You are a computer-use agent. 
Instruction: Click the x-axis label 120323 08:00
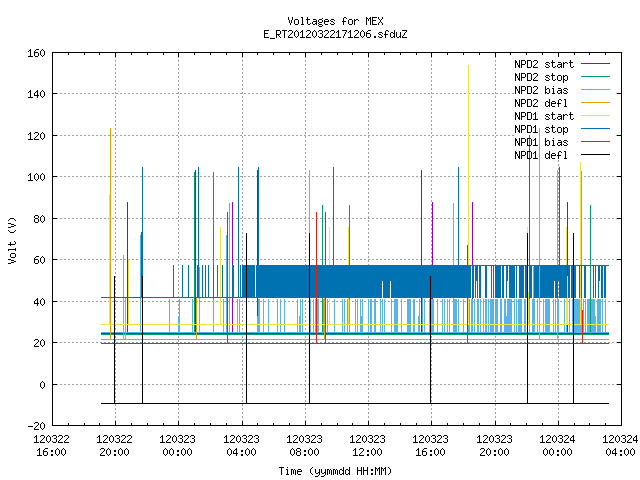click(304, 446)
